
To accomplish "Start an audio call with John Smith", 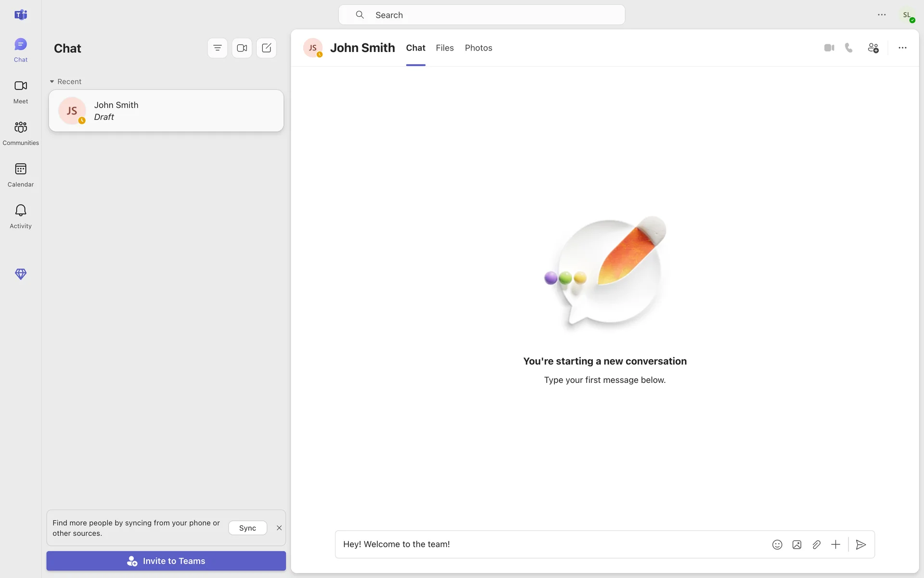I will tap(849, 48).
